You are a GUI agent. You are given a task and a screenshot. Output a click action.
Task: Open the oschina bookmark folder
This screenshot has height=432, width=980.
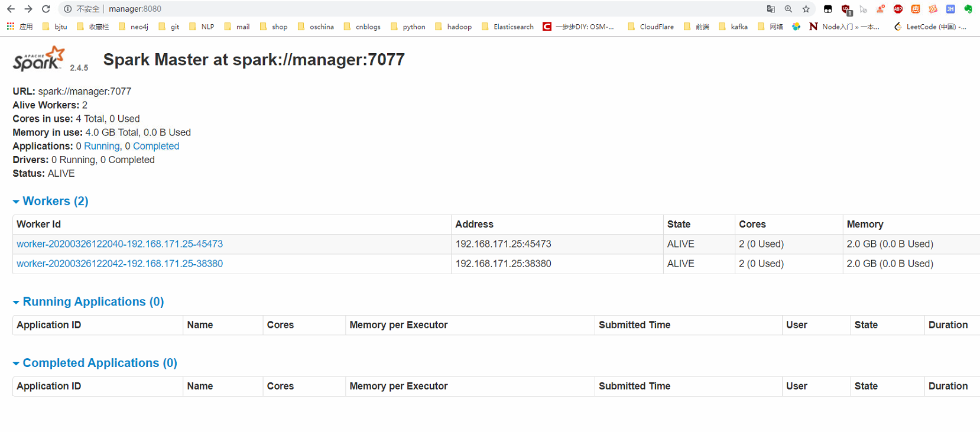click(x=316, y=27)
